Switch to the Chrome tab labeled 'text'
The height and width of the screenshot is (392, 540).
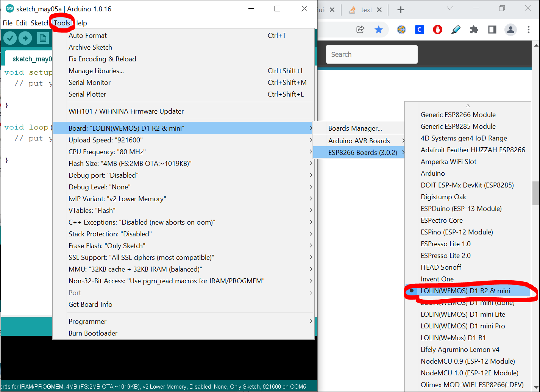click(365, 10)
